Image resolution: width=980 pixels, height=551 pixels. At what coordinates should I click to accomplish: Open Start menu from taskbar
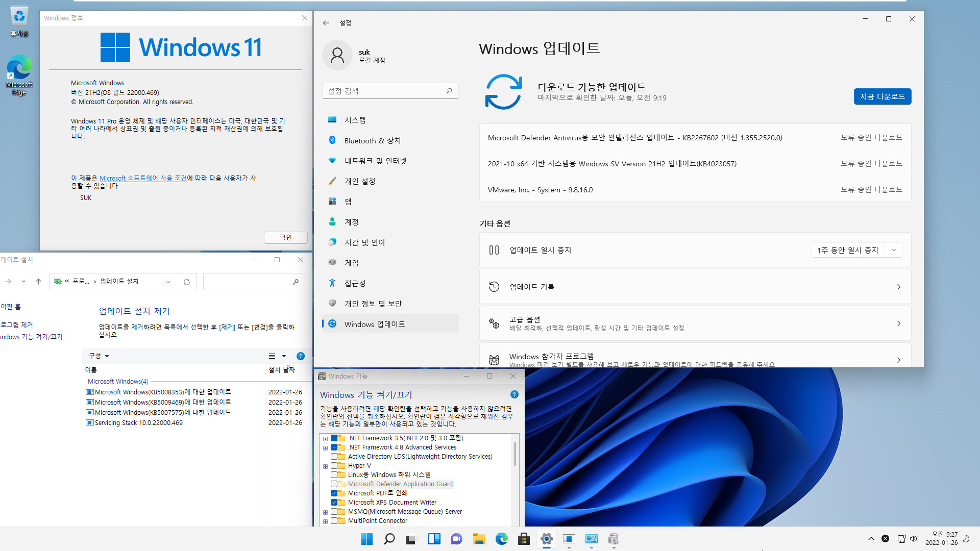366,539
